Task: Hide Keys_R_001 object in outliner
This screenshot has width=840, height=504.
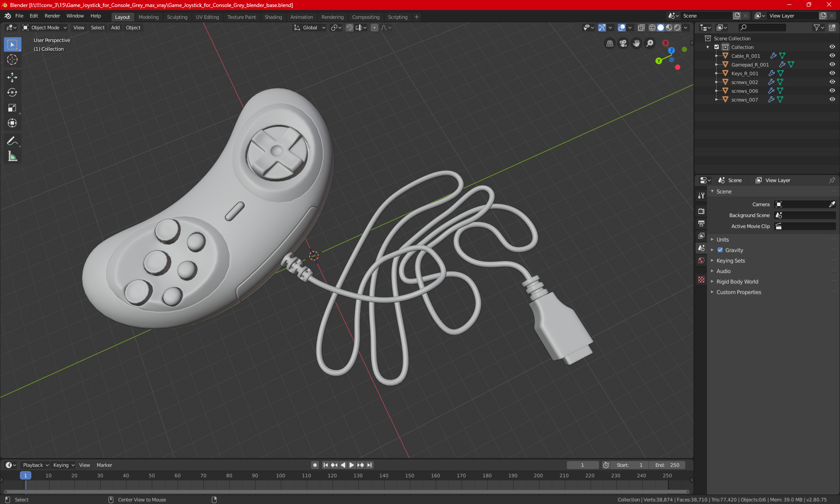Action: click(832, 73)
